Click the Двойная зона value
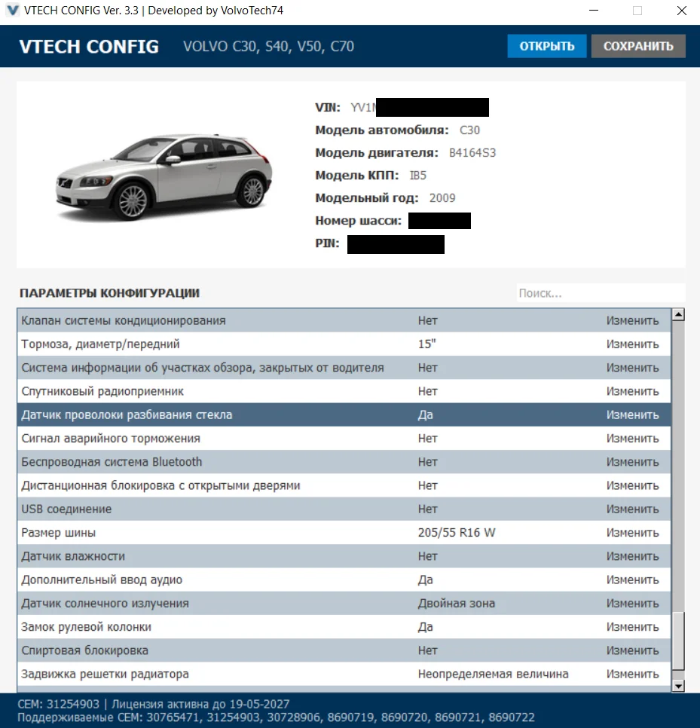This screenshot has height=728, width=700. tap(457, 604)
